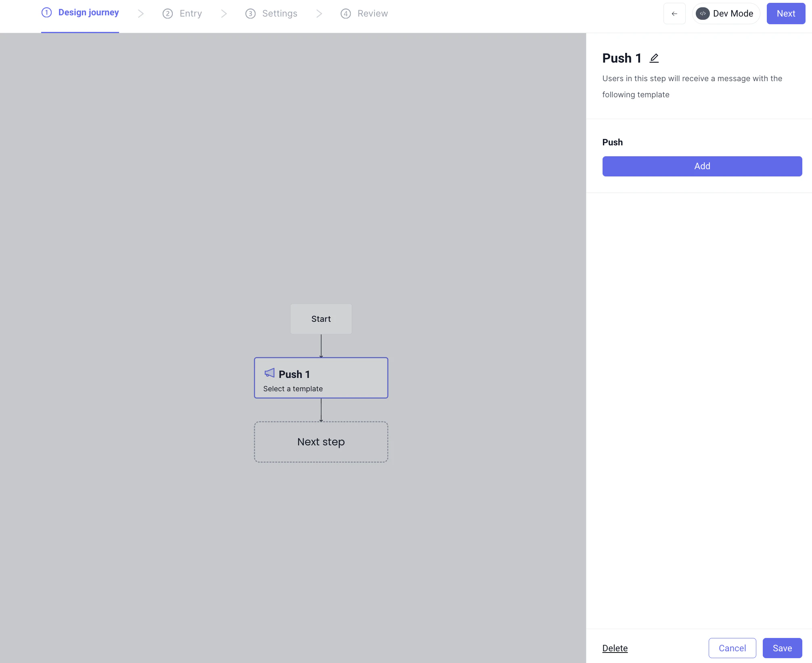812x663 pixels.
Task: Click the back arrow icon button
Action: 674,14
